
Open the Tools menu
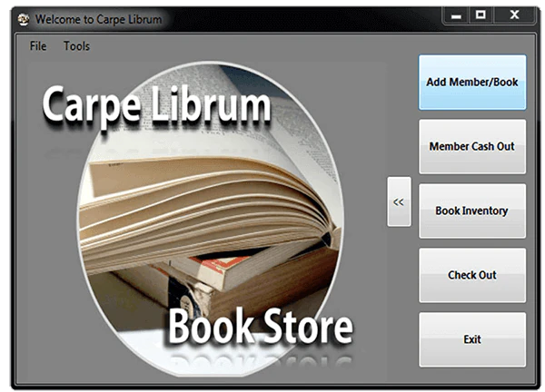point(76,46)
